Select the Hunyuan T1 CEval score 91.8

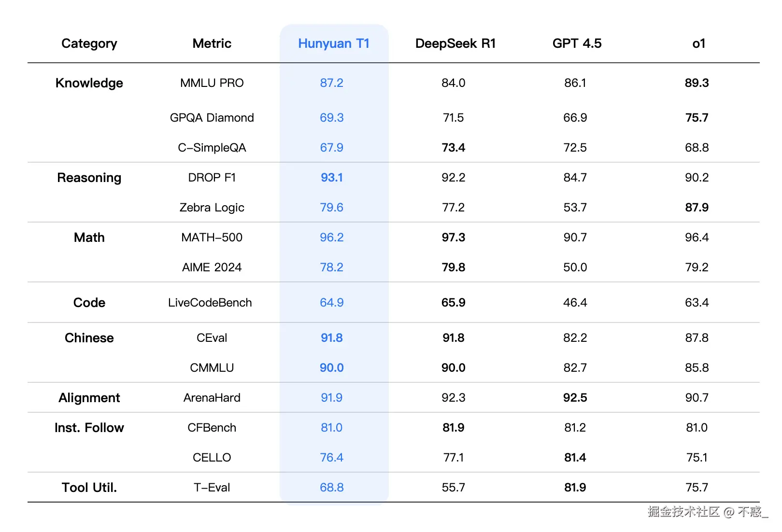coord(332,338)
